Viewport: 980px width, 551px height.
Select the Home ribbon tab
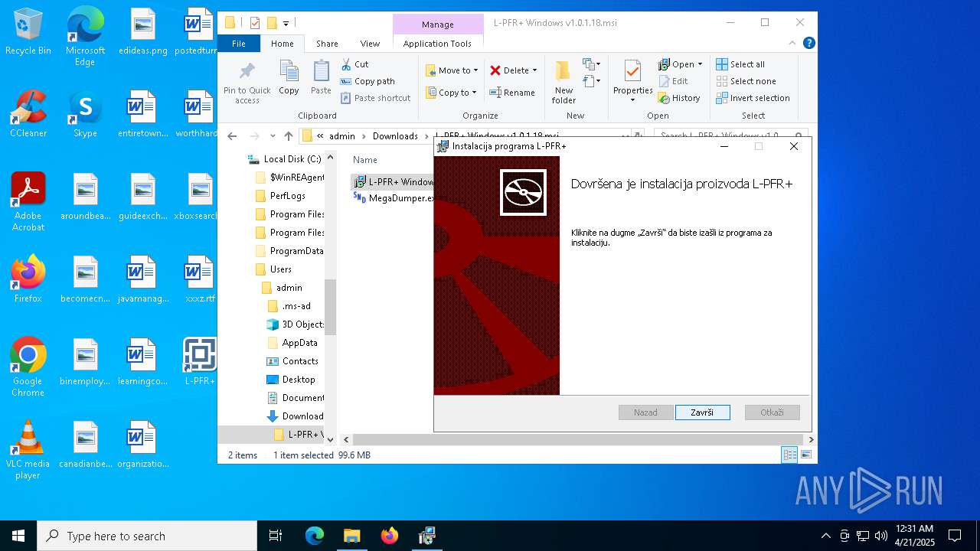tap(282, 44)
